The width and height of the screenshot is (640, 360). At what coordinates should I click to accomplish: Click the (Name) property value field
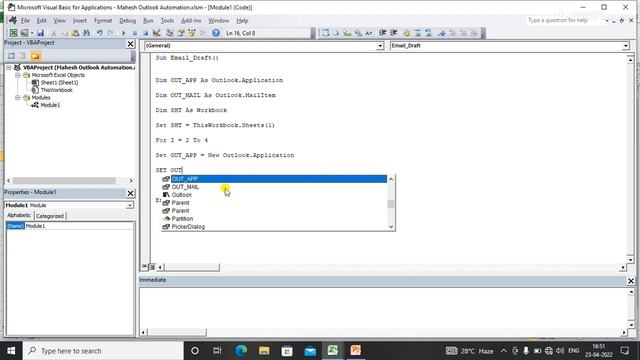pos(79,226)
